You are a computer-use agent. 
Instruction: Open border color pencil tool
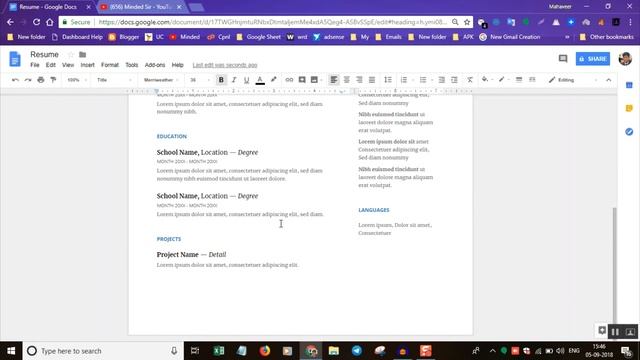[x=502, y=80]
